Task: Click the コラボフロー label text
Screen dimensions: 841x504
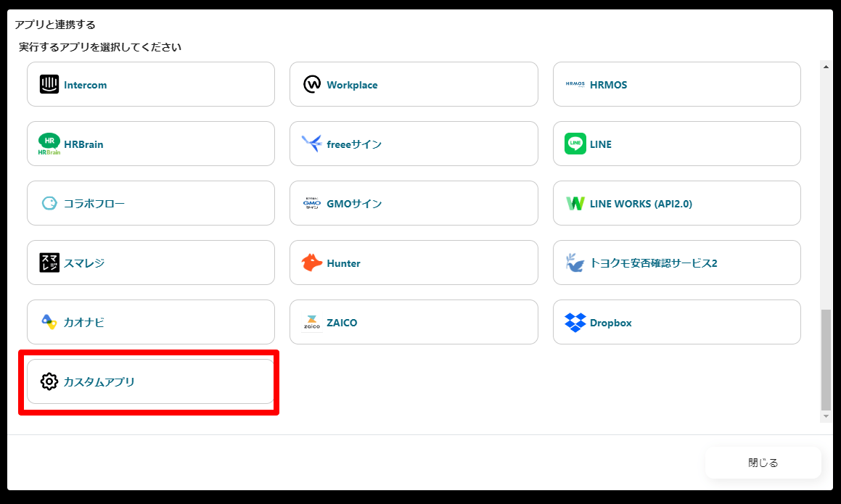Action: pyautogui.click(x=94, y=204)
